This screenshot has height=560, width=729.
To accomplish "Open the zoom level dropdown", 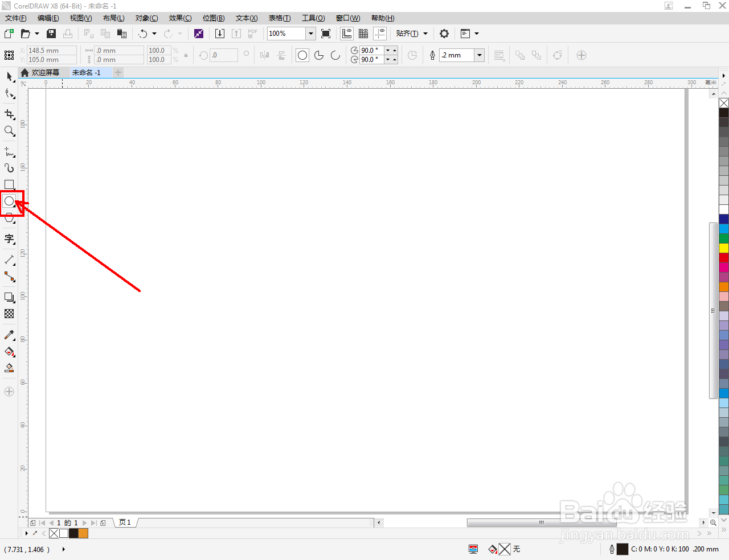I will [311, 34].
